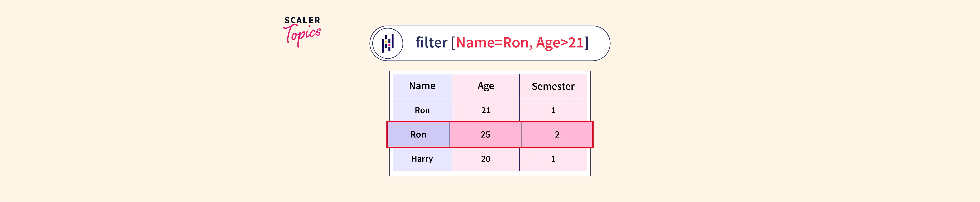Click Ron in the first data row
The image size is (980, 202).
[x=422, y=110]
